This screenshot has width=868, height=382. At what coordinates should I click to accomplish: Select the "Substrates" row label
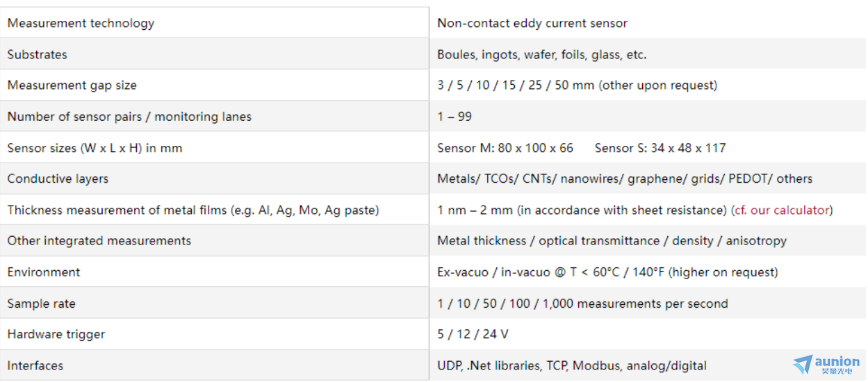click(x=38, y=54)
